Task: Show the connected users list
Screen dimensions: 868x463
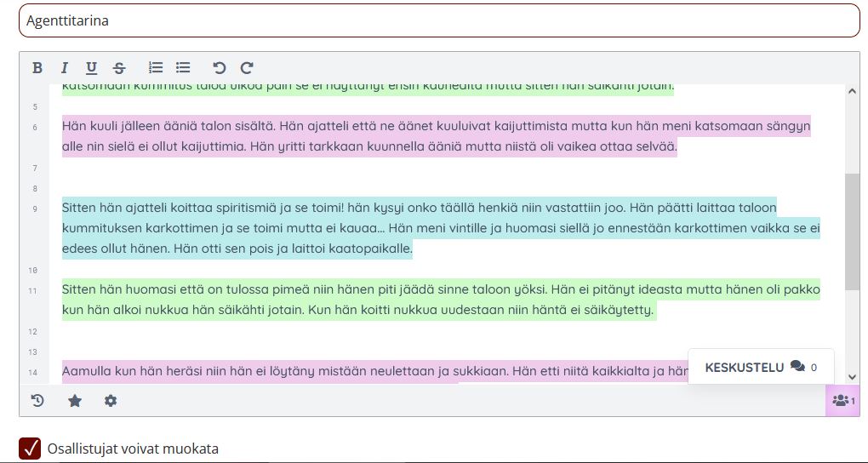Action: pyautogui.click(x=842, y=401)
